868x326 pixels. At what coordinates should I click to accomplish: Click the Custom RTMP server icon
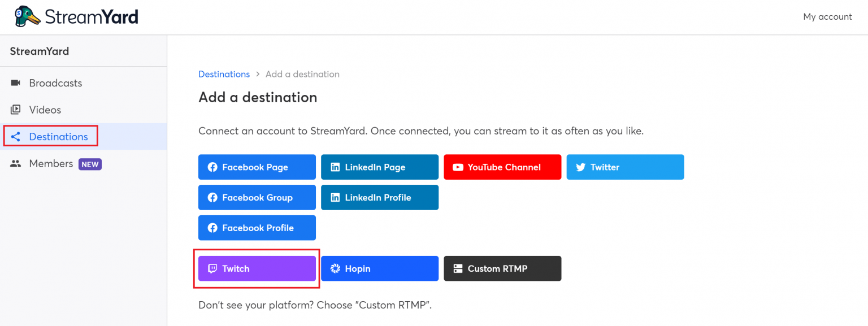tap(458, 268)
